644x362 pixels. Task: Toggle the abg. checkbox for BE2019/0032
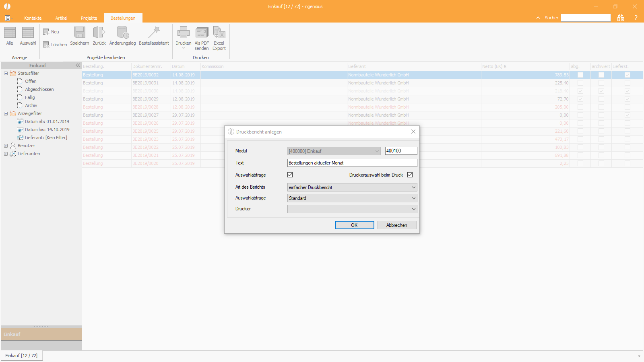coord(580,75)
